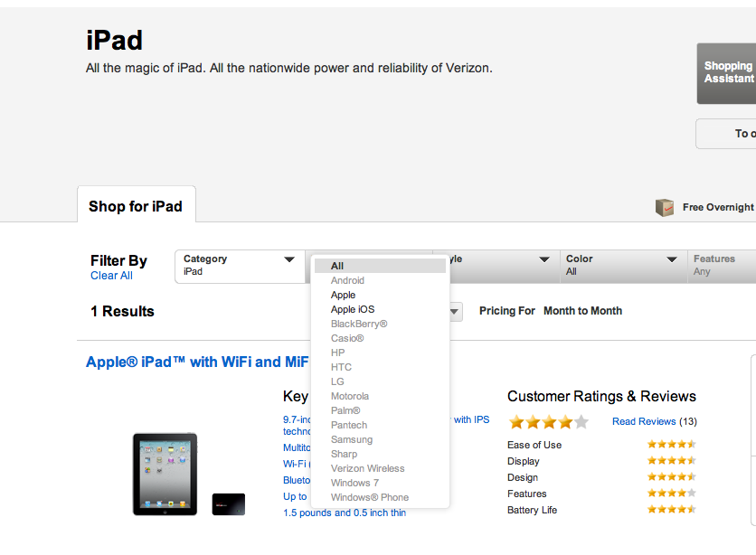Open the Color filter dropdown
This screenshot has height=555, width=756.
point(623,266)
